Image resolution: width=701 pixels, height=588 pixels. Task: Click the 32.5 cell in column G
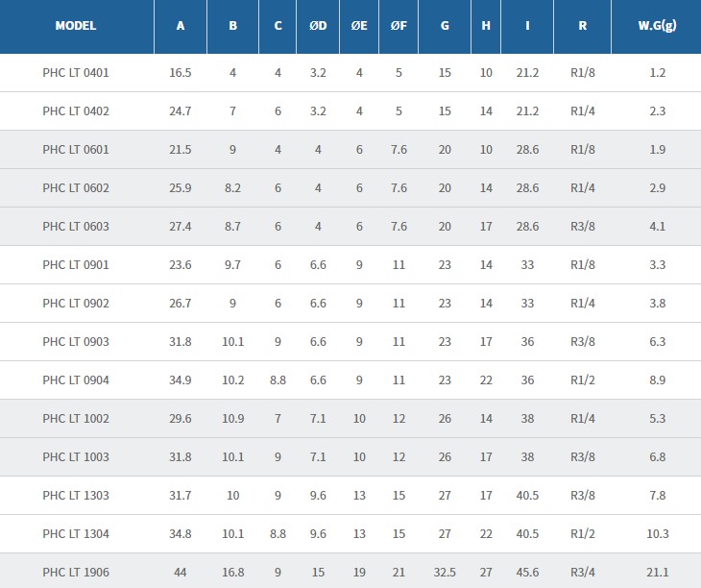pos(445,573)
